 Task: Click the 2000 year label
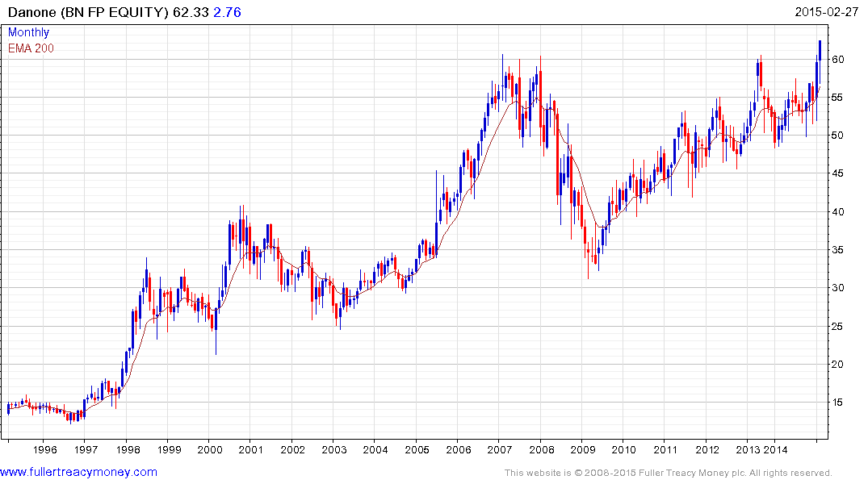[210, 449]
